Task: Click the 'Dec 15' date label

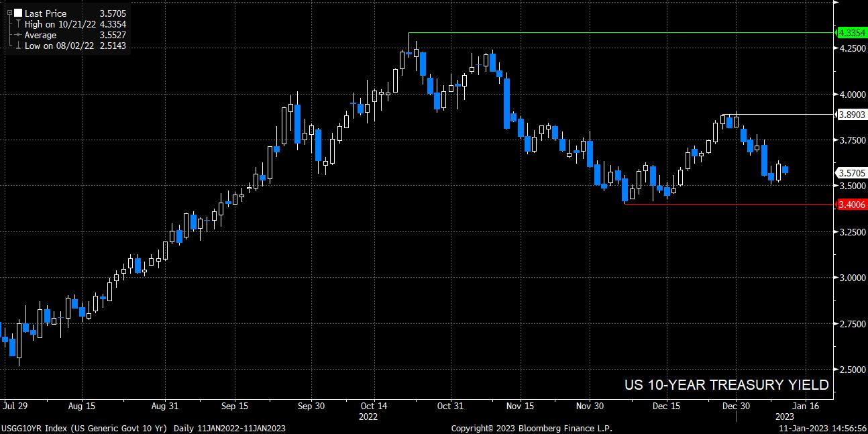Action: pos(667,406)
